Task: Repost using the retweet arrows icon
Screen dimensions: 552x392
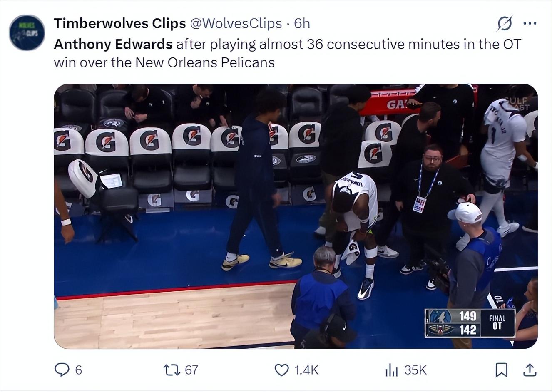Action: coord(170,370)
